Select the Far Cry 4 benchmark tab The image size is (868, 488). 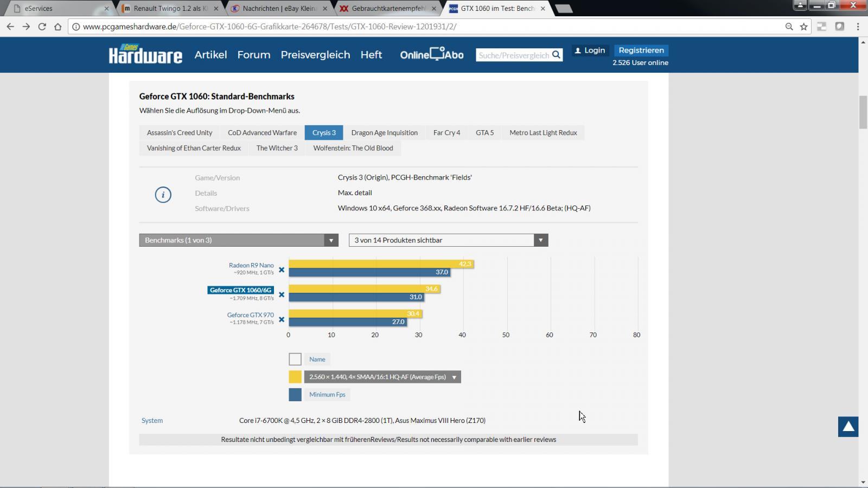coord(446,133)
